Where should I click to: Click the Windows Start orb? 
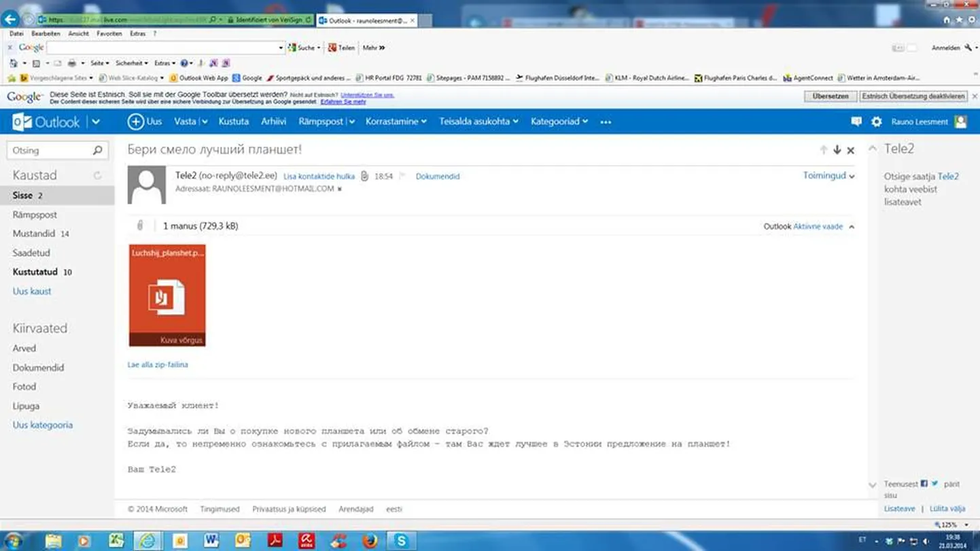click(13, 541)
